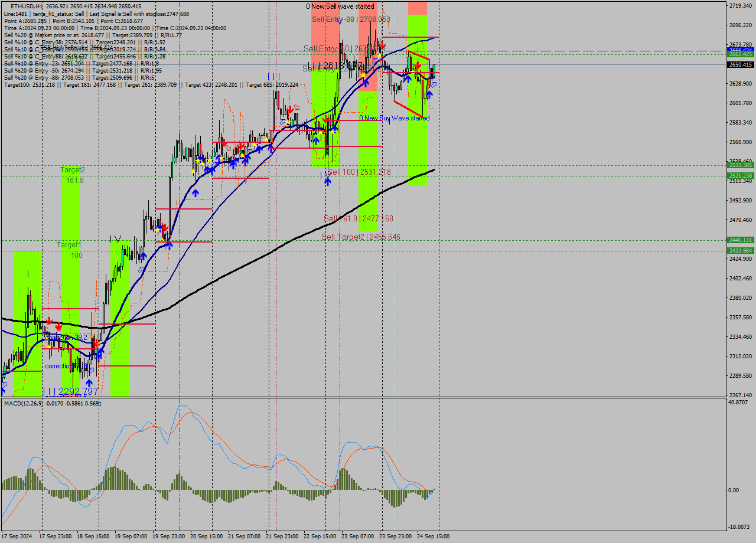Click the 'Sell Entry -88 | 2708.053' label
Screen dimensions: 756x543
[351, 19]
